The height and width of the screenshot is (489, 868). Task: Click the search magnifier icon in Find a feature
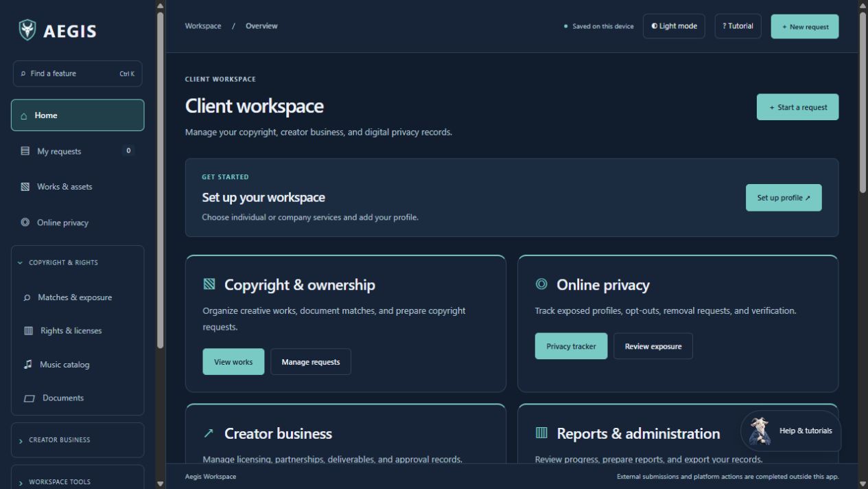[23, 73]
